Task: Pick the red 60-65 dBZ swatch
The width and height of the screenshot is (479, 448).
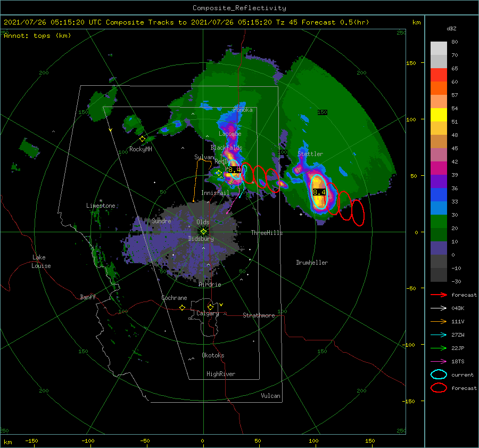Action: tap(439, 75)
